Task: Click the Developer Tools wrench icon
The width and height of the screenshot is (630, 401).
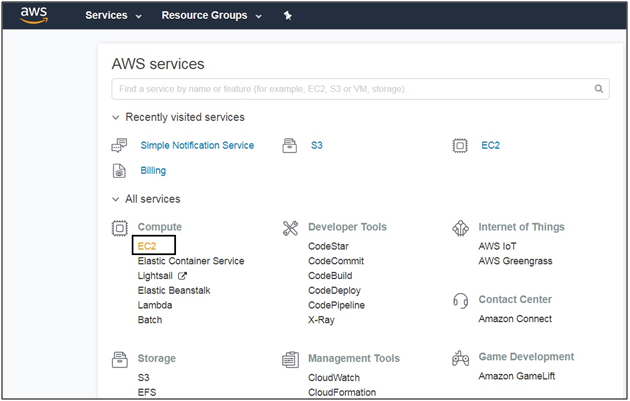Action: [291, 228]
